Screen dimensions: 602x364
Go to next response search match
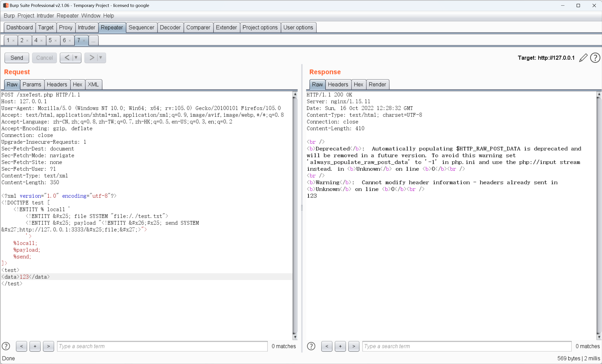(x=354, y=346)
